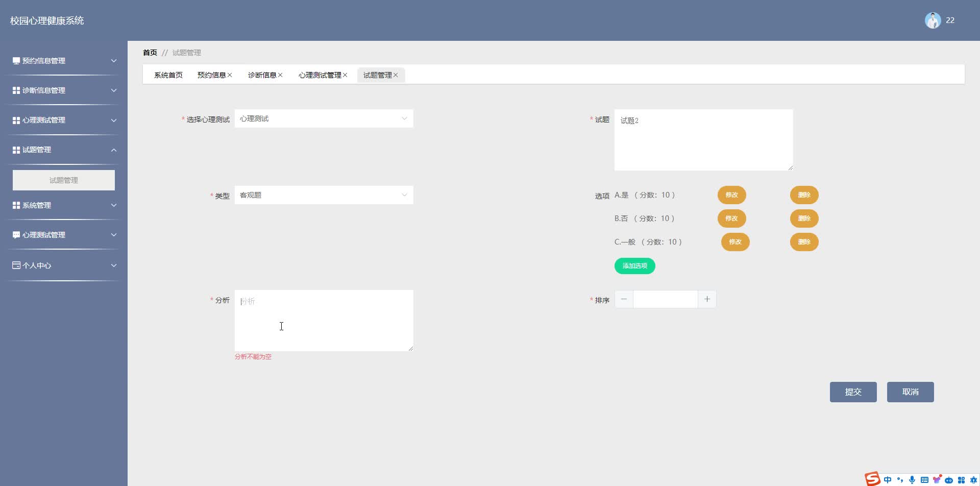Screen dimensions: 980x486
Task: Click 删除 for option B.否
Action: click(x=804, y=218)
